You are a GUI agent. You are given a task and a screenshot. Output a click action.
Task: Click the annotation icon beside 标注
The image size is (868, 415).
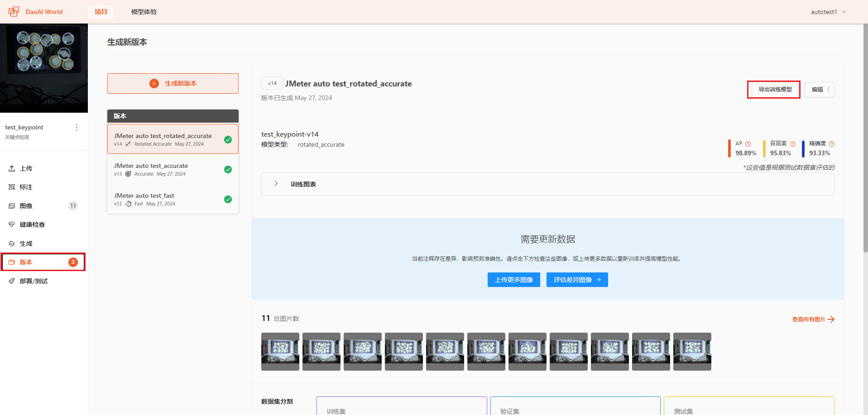(x=12, y=187)
